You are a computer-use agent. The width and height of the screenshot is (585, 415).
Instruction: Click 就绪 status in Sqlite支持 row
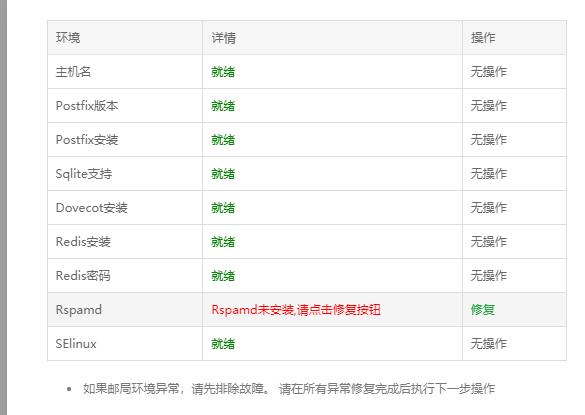pyautogui.click(x=223, y=174)
